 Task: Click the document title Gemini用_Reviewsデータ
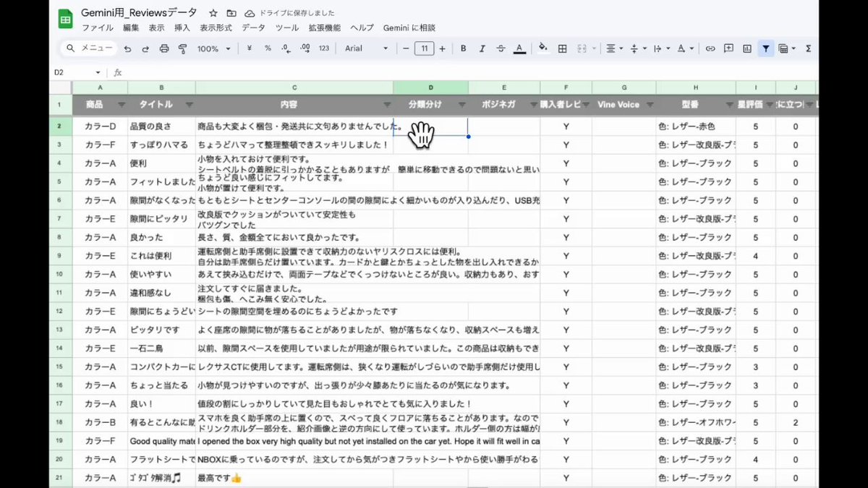(140, 13)
